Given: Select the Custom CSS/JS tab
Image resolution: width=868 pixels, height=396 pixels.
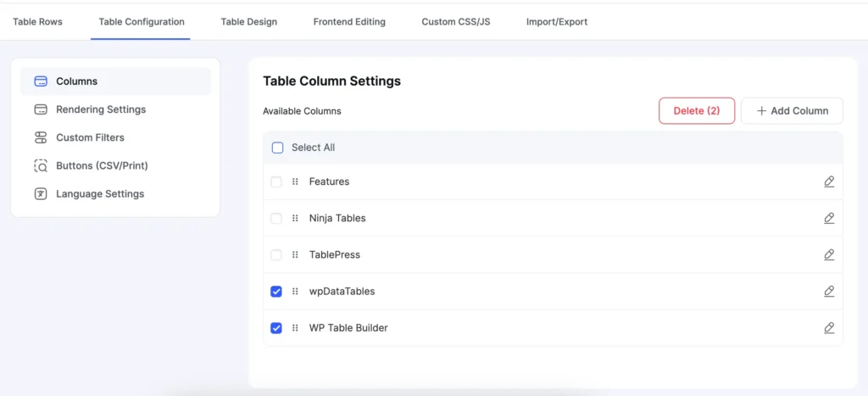Looking at the screenshot, I should click(456, 22).
